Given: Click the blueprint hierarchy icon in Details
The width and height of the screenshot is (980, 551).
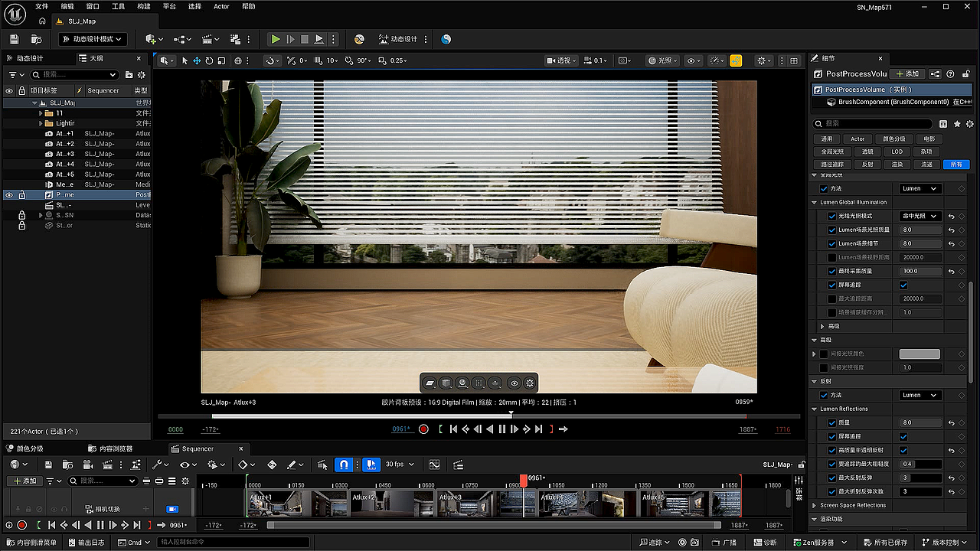Looking at the screenshot, I should pyautogui.click(x=935, y=74).
